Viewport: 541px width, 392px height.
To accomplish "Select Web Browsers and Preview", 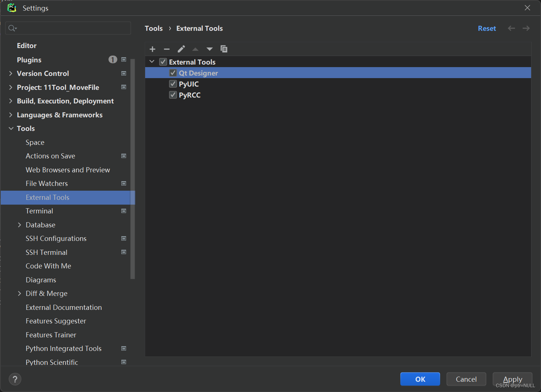I will 68,170.
